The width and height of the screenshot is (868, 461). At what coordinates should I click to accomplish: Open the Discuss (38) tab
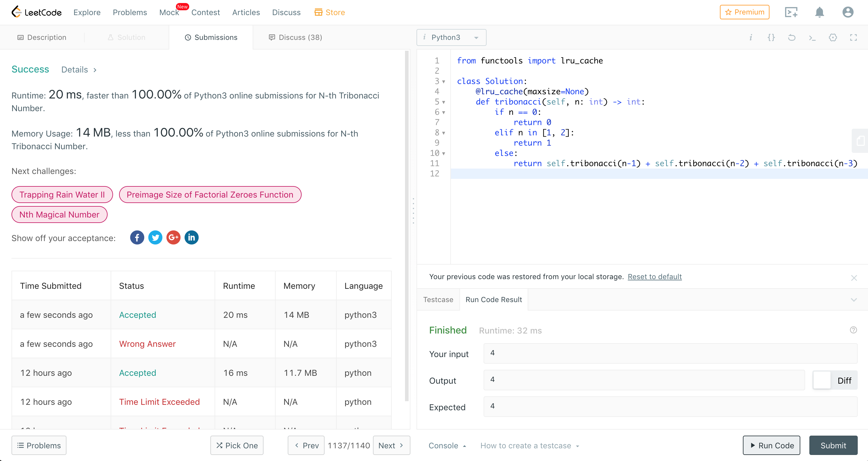click(295, 37)
